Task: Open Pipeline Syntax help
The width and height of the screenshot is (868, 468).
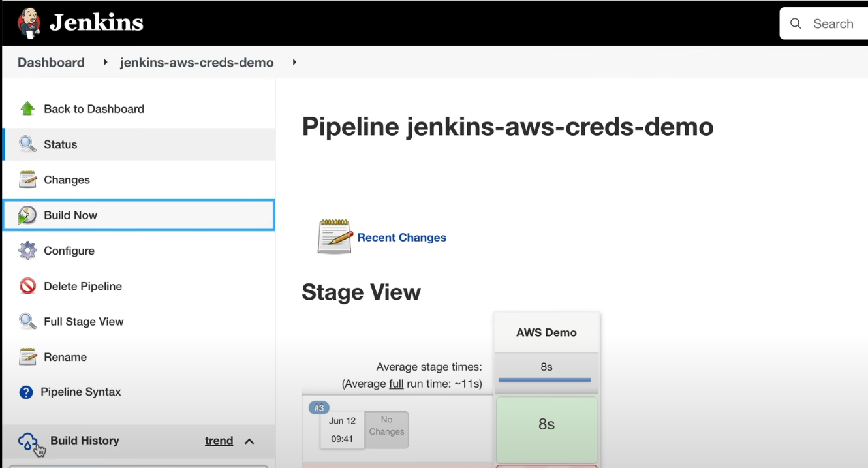Action: [x=81, y=392]
